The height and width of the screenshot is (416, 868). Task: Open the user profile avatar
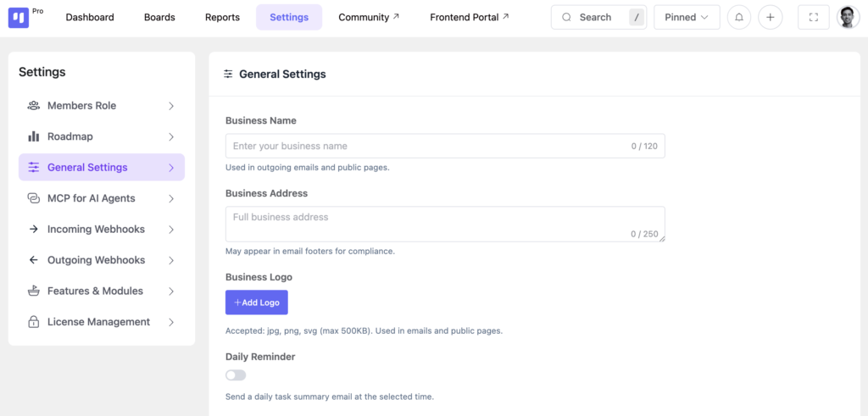[x=848, y=17]
